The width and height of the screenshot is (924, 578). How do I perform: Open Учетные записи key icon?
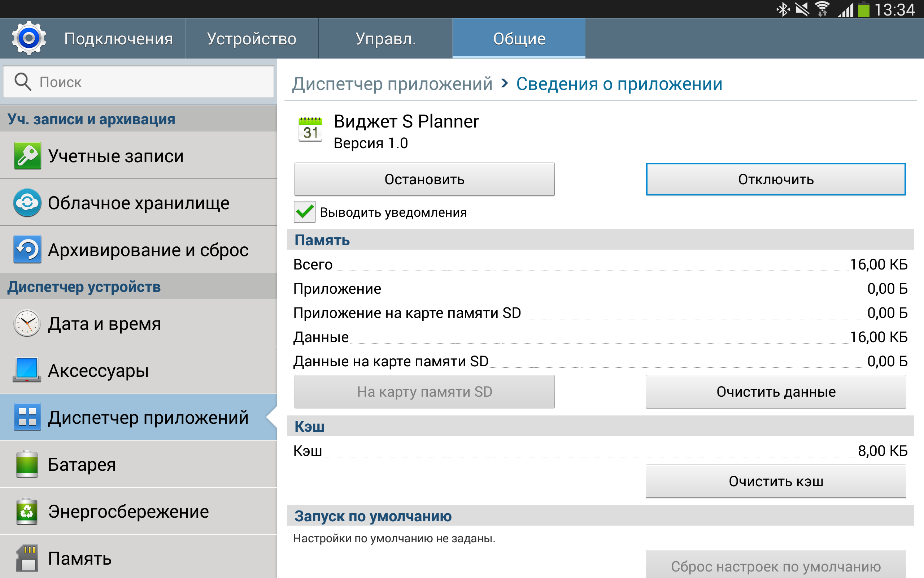click(27, 156)
